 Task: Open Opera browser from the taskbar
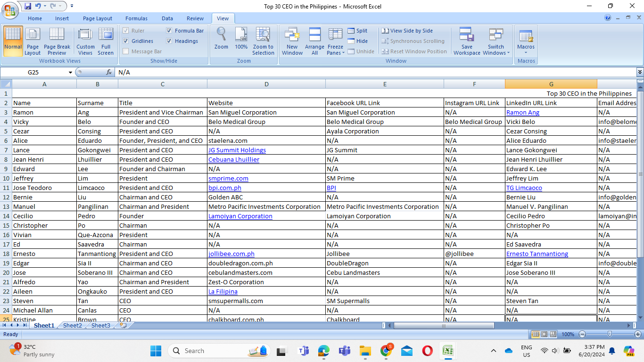pos(427,351)
